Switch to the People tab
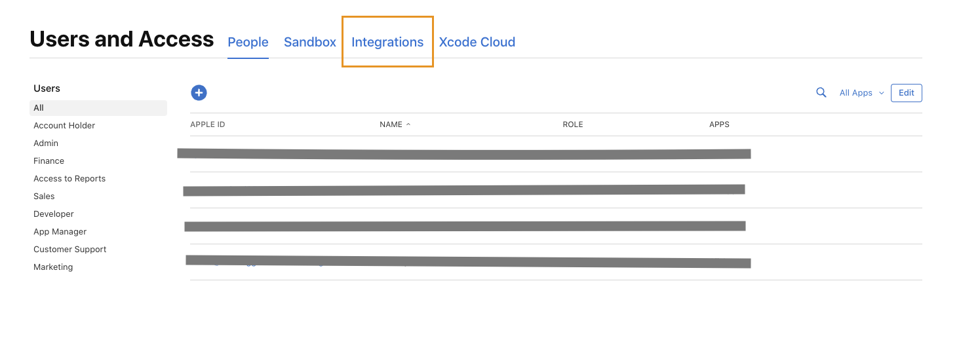 248,42
